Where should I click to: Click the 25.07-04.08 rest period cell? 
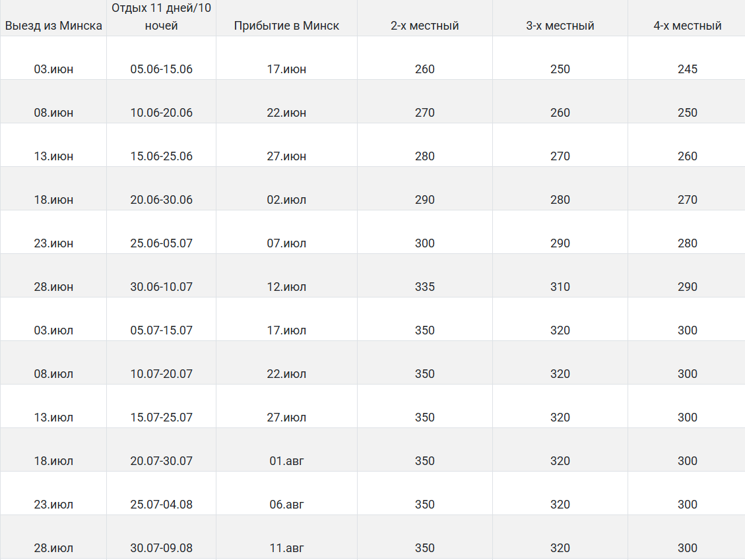[162, 505]
